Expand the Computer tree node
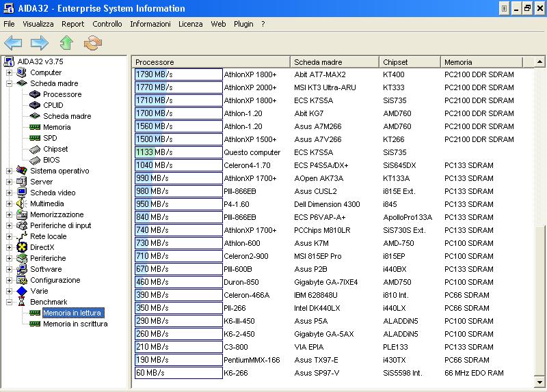Screen dimensions: 547x392 click(9, 72)
